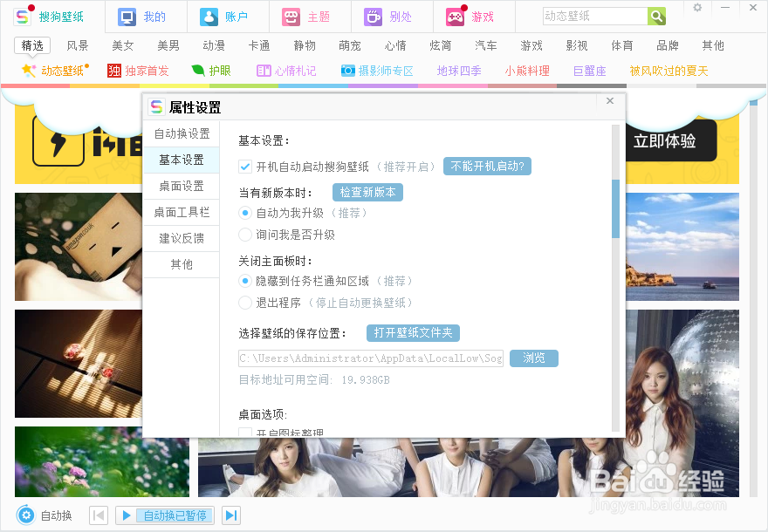Open the purple flowers wallpaper thumbnail
768x532 pixels.
click(102, 461)
